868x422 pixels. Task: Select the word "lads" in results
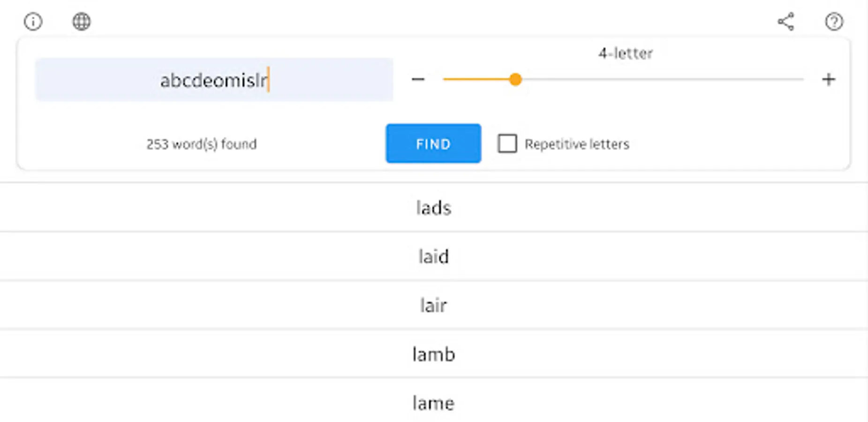tap(434, 208)
